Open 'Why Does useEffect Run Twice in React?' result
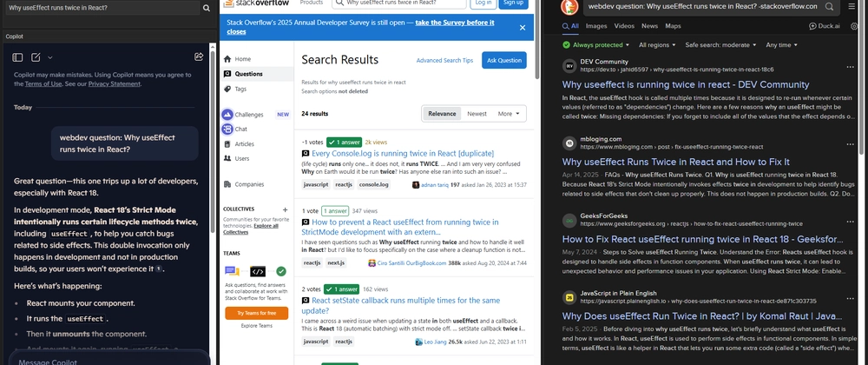The width and height of the screenshot is (868, 365). pyautogui.click(x=702, y=316)
